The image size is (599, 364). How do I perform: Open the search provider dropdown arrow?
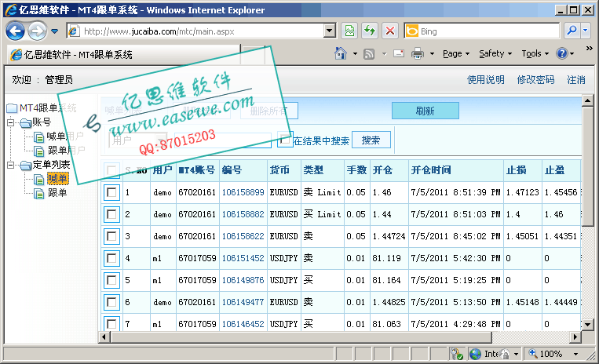(x=585, y=31)
